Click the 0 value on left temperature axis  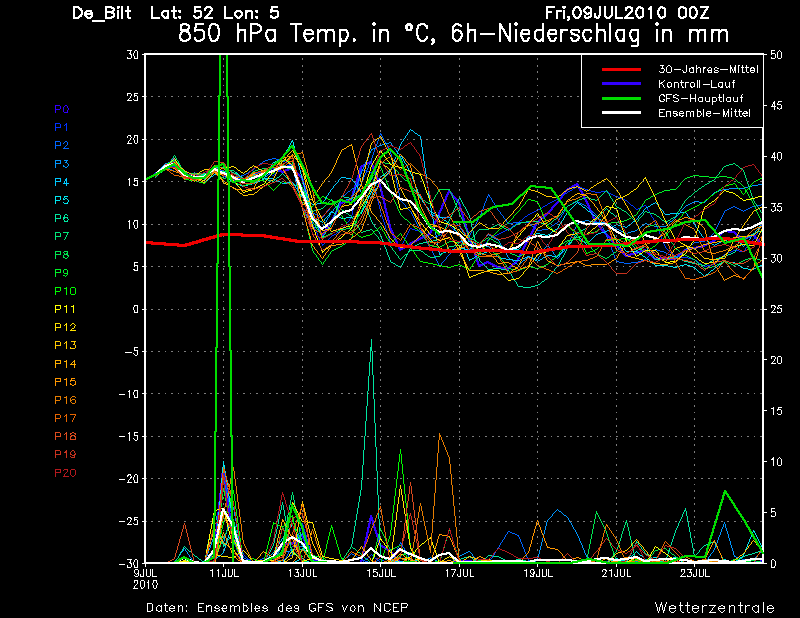[136, 309]
